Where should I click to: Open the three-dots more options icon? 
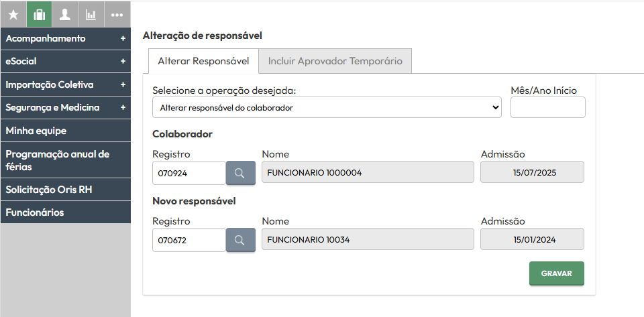coord(117,15)
